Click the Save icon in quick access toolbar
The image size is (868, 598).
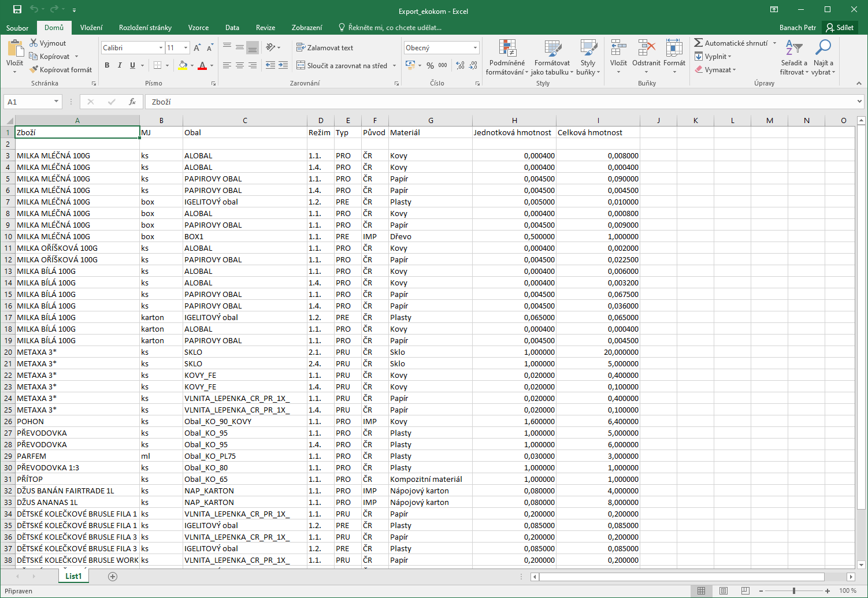(x=17, y=9)
